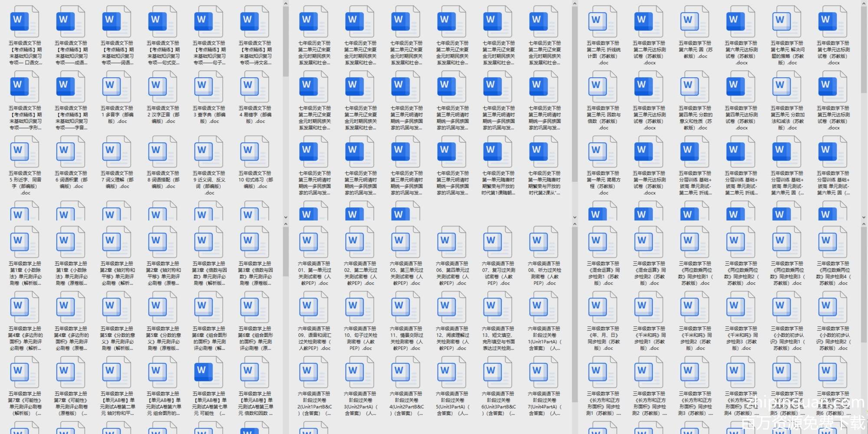Select the 08 听力过关检测密卷 file

point(544,242)
